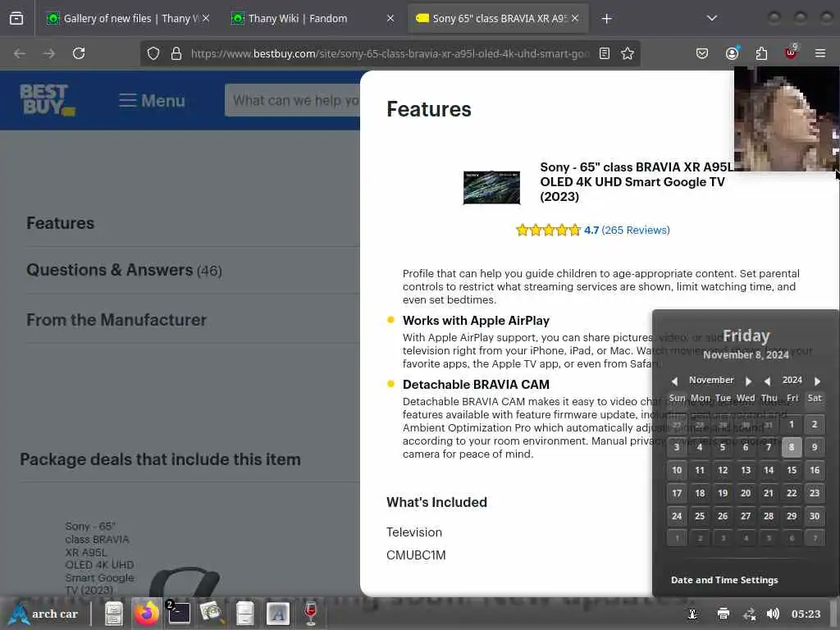Click network connection tray icon
The image size is (840, 630).
coord(749,614)
